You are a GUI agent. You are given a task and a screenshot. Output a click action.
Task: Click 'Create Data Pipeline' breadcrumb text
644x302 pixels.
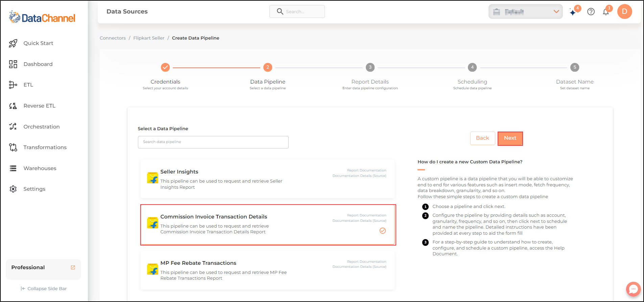[196, 38]
